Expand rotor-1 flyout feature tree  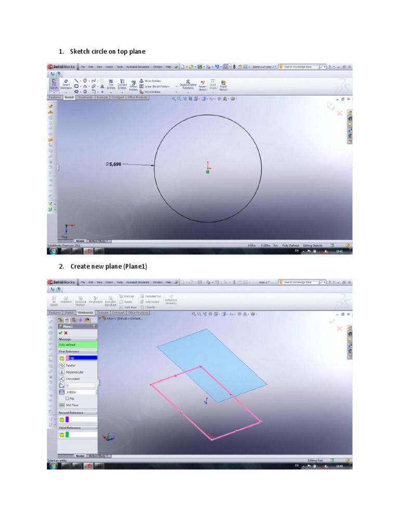pyautogui.click(x=100, y=318)
